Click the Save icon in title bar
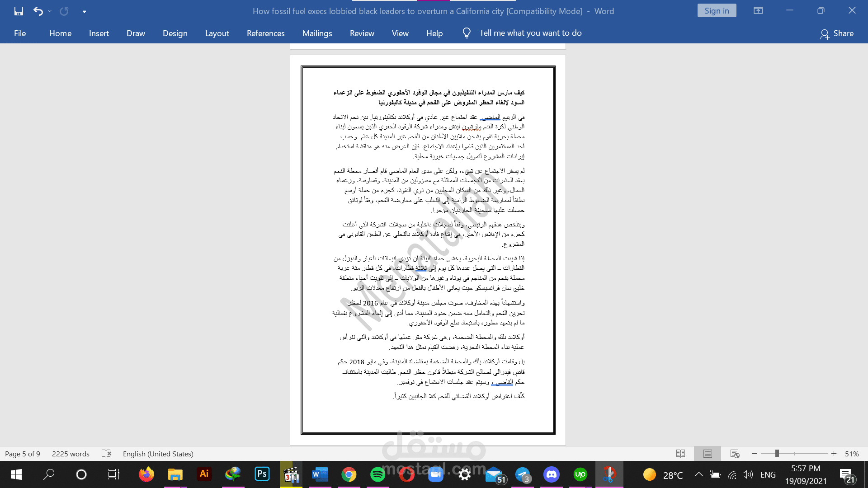 19,11
